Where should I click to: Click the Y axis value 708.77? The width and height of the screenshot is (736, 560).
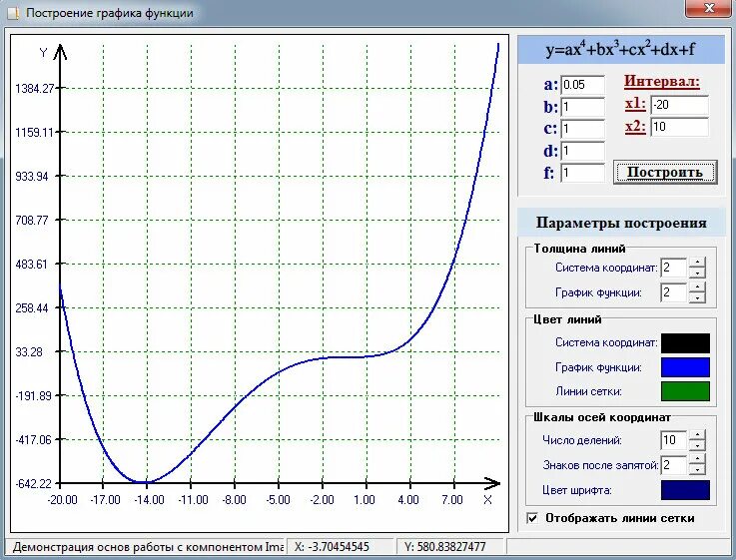point(31,220)
